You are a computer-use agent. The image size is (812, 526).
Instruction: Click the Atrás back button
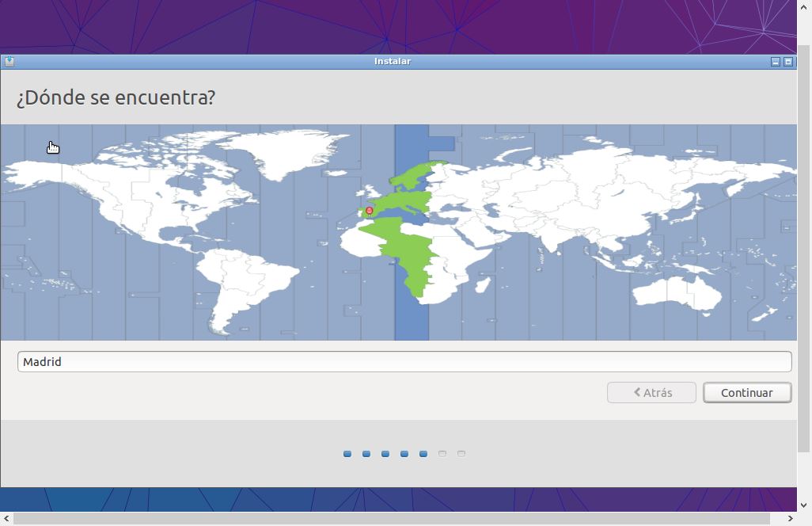(651, 393)
